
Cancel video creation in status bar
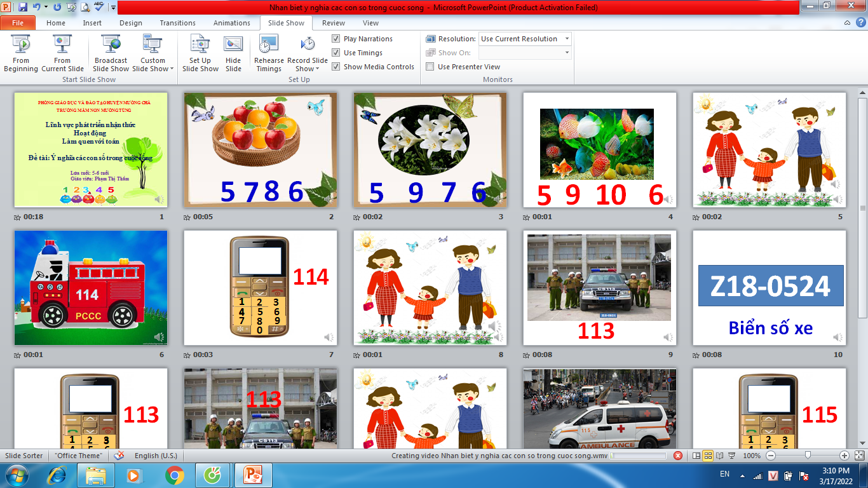678,456
